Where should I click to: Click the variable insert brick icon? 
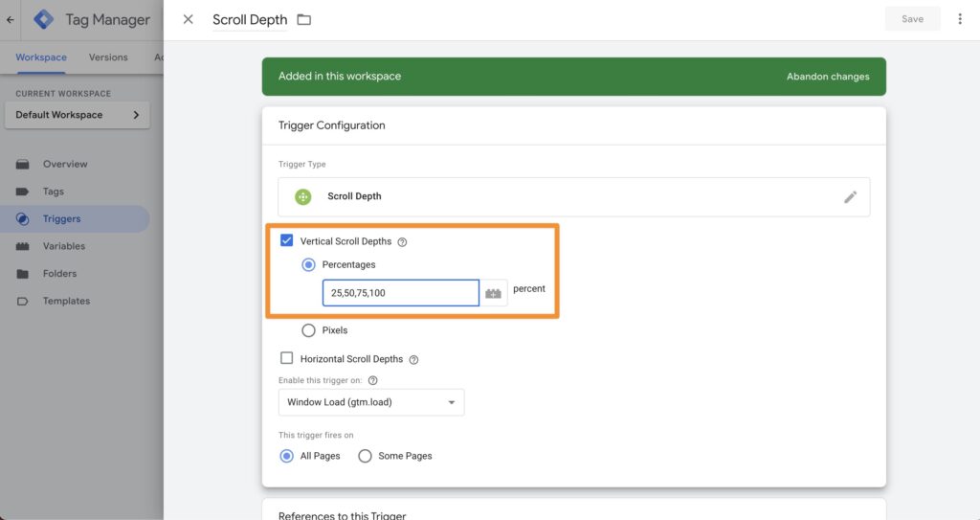493,293
